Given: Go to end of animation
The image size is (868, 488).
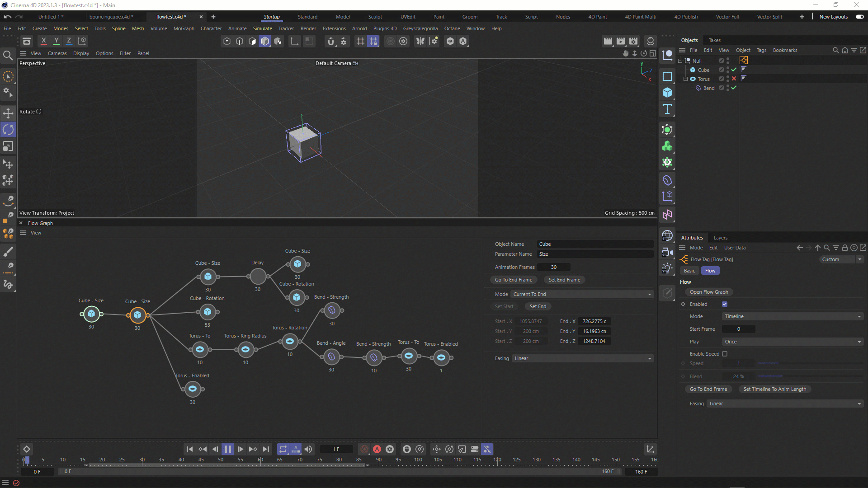Looking at the screenshot, I should (x=266, y=449).
